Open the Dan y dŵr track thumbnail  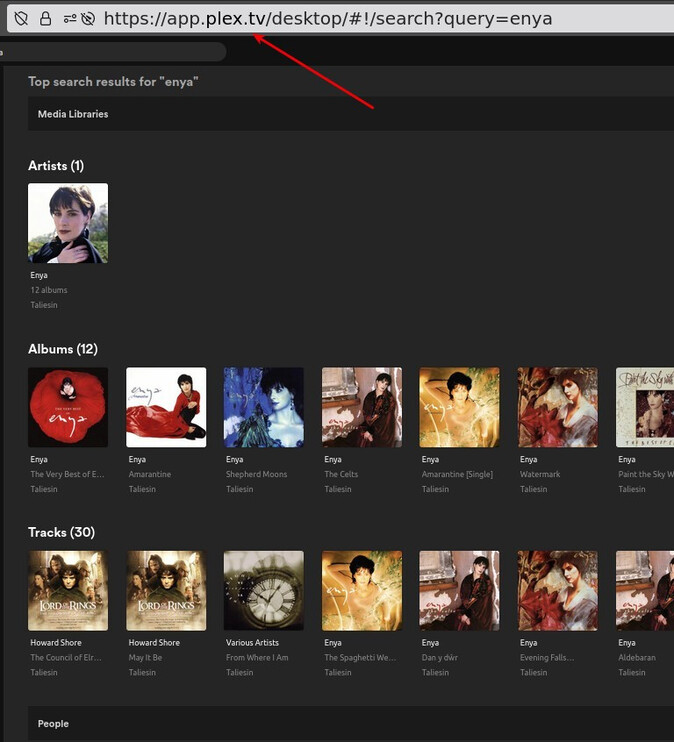[460, 591]
